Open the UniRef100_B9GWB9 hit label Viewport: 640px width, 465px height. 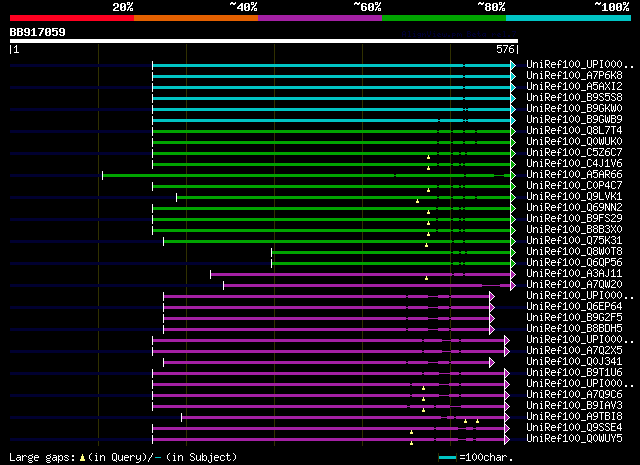pos(574,120)
